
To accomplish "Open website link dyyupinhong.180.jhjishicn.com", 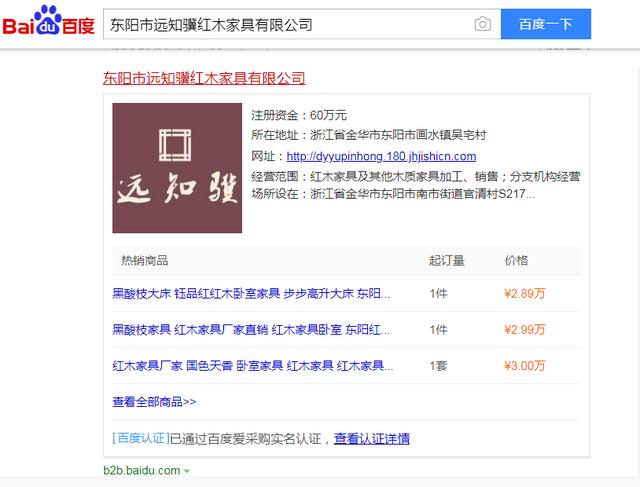I will point(381,156).
